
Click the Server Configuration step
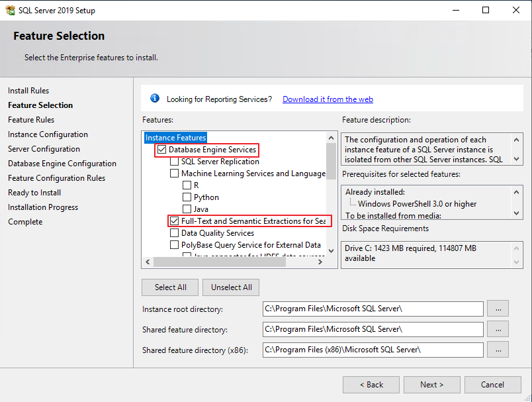pyautogui.click(x=44, y=149)
